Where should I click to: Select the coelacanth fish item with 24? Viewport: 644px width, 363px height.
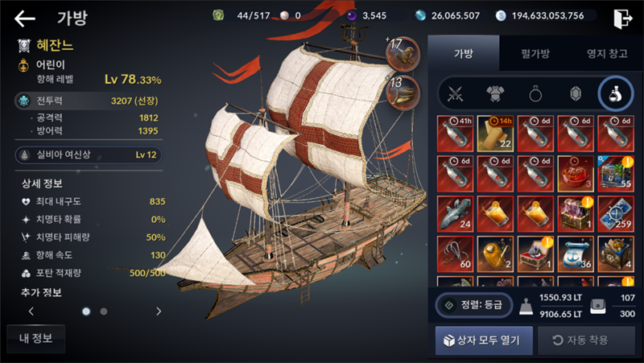pyautogui.click(x=455, y=213)
